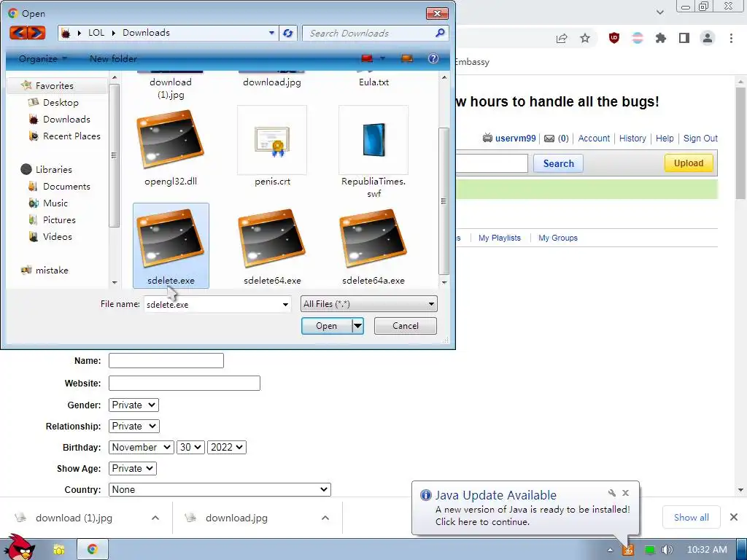Image resolution: width=747 pixels, height=560 pixels.
Task: Bookmark this page with the star icon
Action: pyautogui.click(x=585, y=38)
